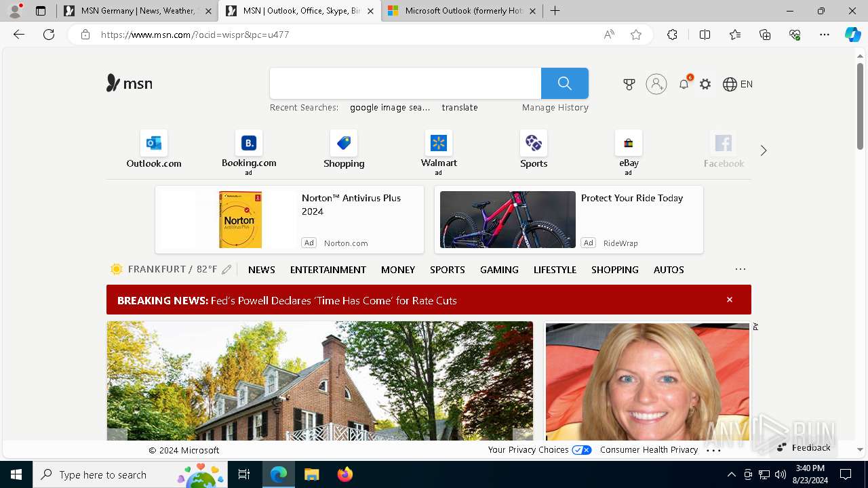Open the account sign-in profile icon
Image resolution: width=868 pixels, height=488 pixels.
tap(656, 84)
